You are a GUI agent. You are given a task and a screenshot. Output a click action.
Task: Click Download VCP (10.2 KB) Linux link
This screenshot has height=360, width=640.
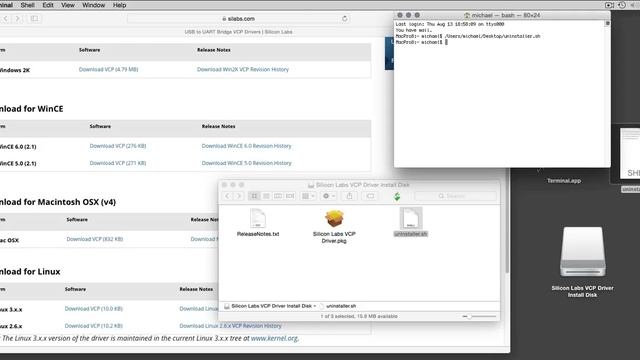[x=93, y=326]
